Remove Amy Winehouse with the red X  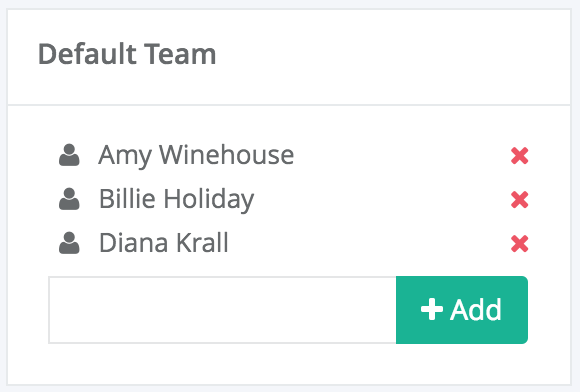pos(519,155)
